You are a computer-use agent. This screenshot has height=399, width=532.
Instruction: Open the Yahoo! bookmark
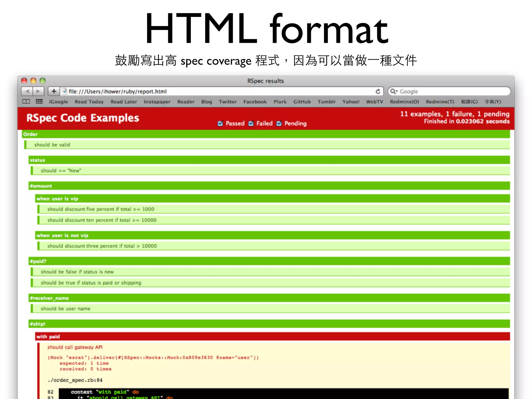[351, 102]
